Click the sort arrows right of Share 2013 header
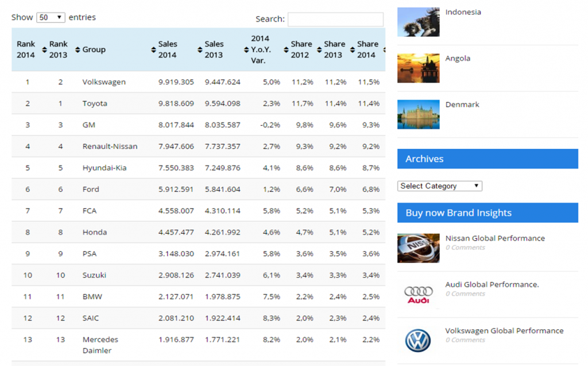The height and width of the screenshot is (366, 588). (352, 49)
